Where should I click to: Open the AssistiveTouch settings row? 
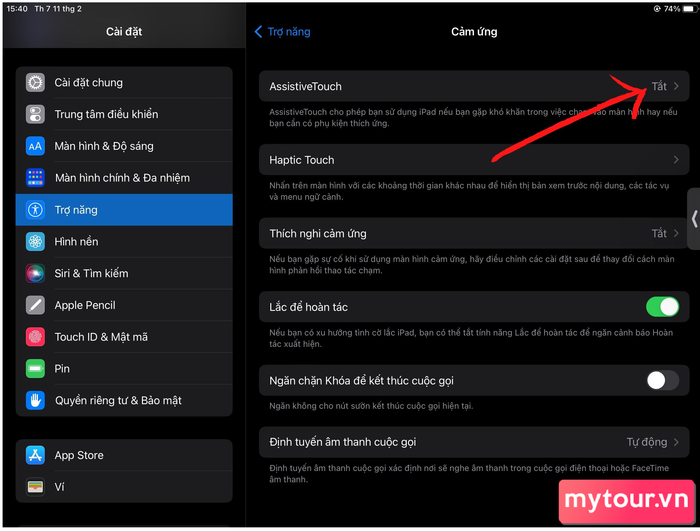click(474, 86)
